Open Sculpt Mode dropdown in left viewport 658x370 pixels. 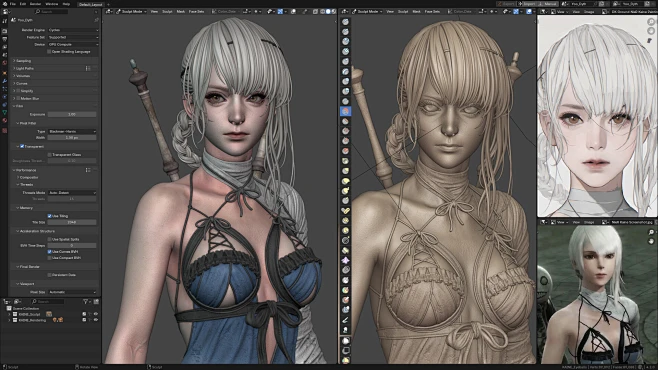[x=131, y=11]
